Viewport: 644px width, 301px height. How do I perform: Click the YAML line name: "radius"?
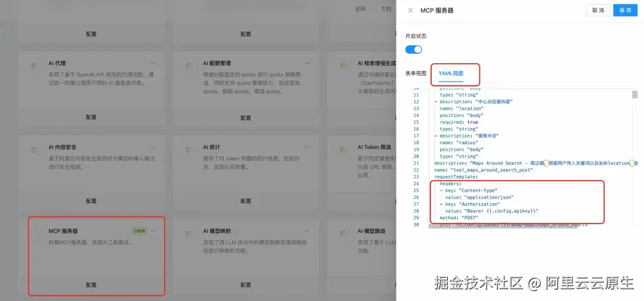tap(459, 142)
